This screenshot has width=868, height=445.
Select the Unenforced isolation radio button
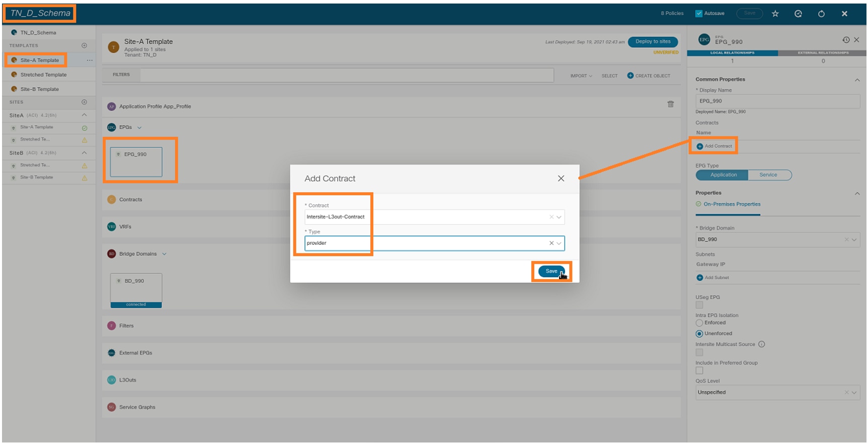pyautogui.click(x=699, y=334)
